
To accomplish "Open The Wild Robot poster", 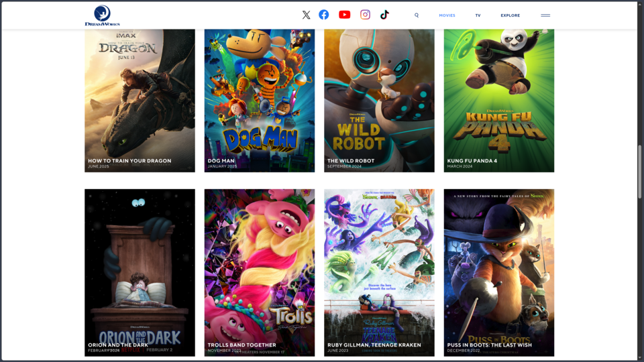I will pos(379,100).
